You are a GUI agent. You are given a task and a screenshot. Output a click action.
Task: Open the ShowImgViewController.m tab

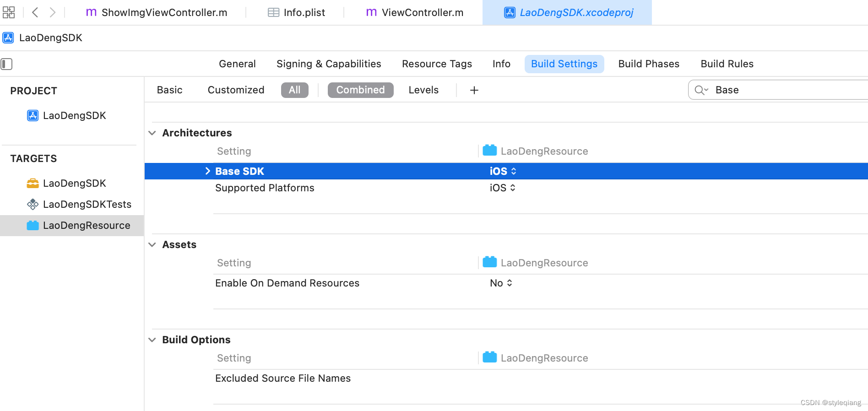pyautogui.click(x=156, y=12)
